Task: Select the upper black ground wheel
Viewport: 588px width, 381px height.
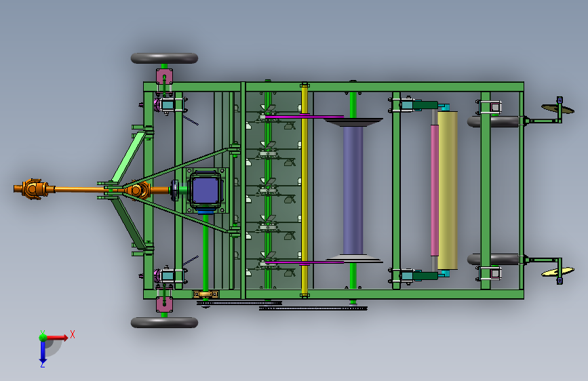Action: pyautogui.click(x=164, y=58)
